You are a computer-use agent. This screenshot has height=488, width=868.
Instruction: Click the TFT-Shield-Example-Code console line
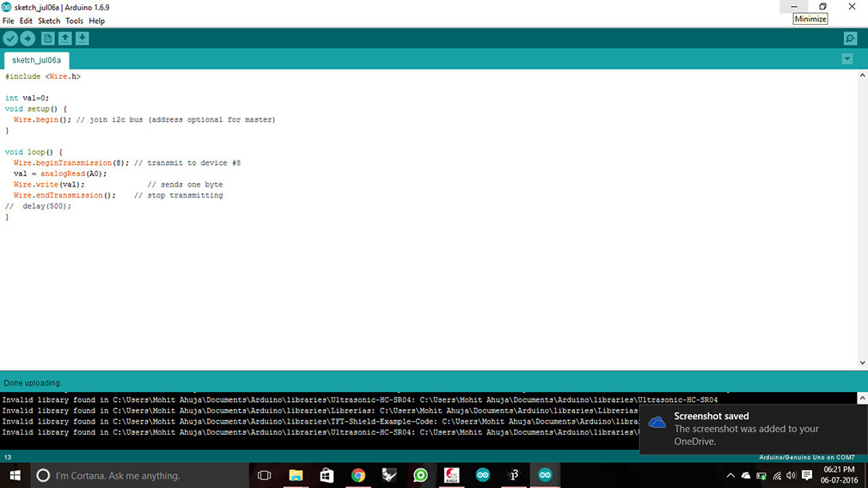point(320,422)
